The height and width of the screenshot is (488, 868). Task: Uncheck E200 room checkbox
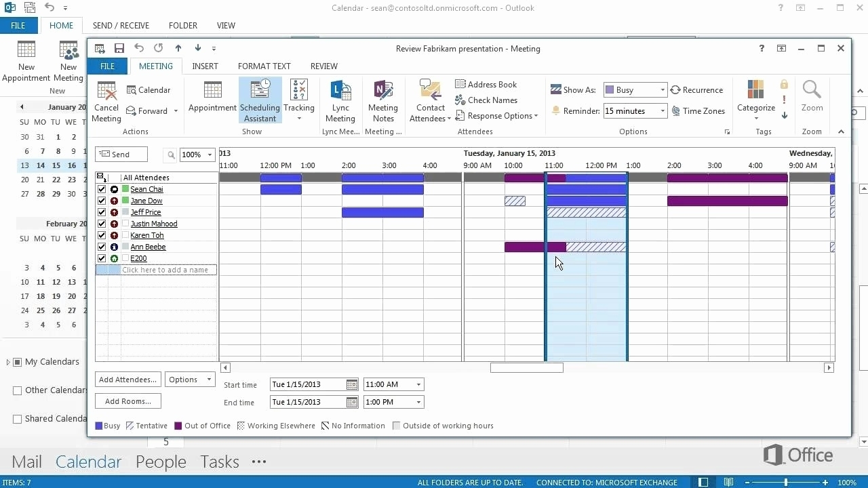point(102,258)
